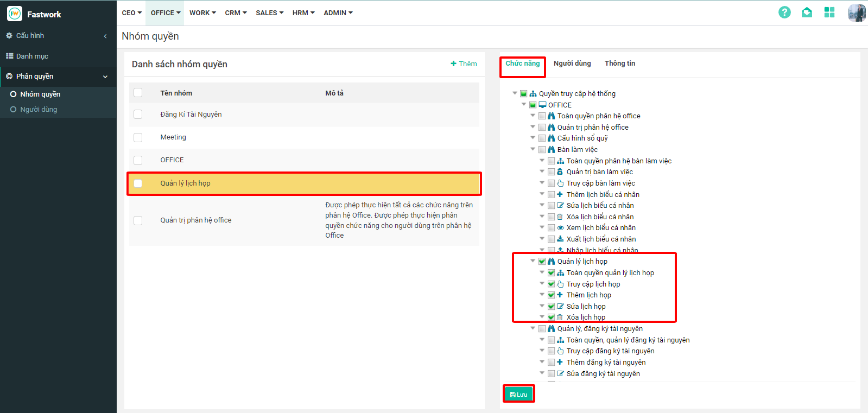Viewport: 868px width, 413px height.
Task: Click the eye icon for Xem lịch biểu cá nhân
Action: pos(560,228)
